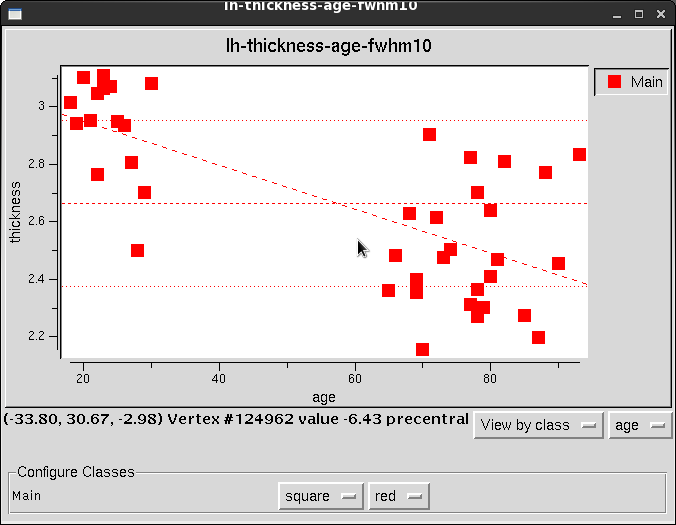Click the age x-axis label
The image size is (676, 525).
coord(324,397)
